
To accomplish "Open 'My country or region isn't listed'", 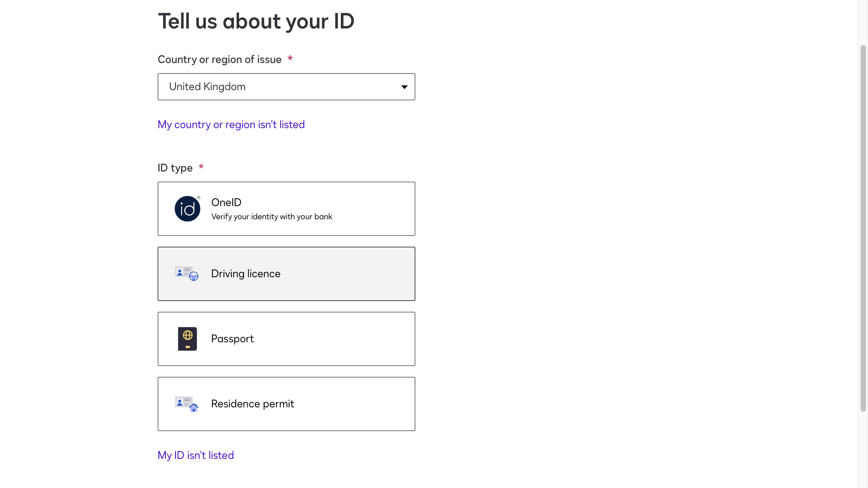I will [231, 124].
